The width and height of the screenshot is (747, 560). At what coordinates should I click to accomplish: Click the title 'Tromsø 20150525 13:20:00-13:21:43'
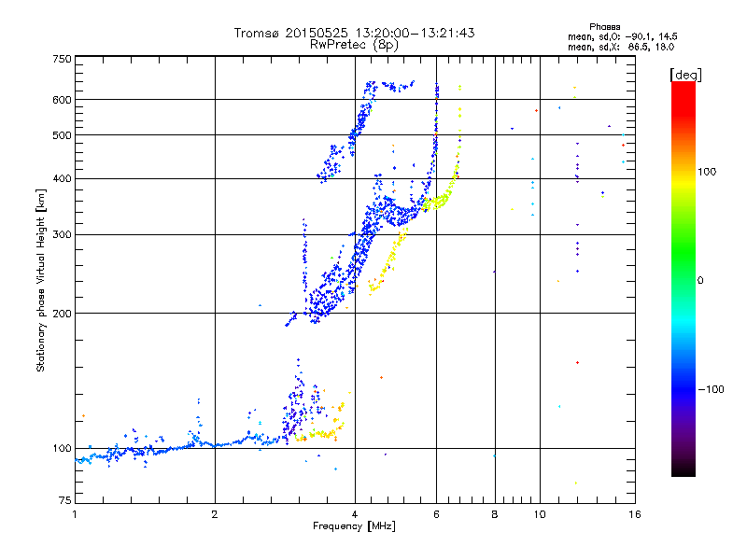[x=354, y=33]
